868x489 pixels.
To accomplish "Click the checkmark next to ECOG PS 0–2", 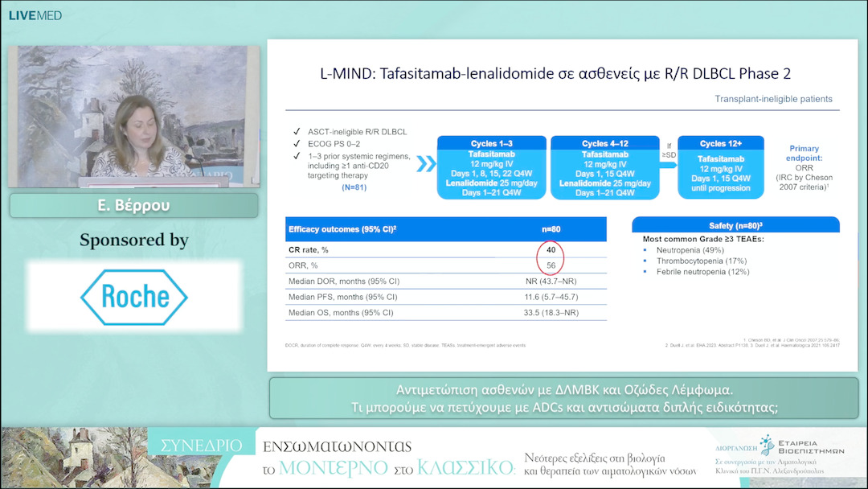I will pos(297,143).
